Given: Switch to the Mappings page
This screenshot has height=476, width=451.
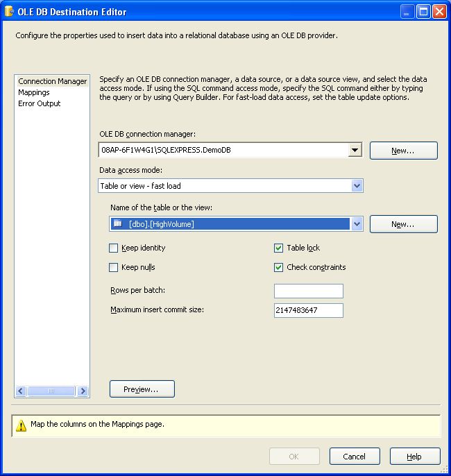Looking at the screenshot, I should pos(34,92).
